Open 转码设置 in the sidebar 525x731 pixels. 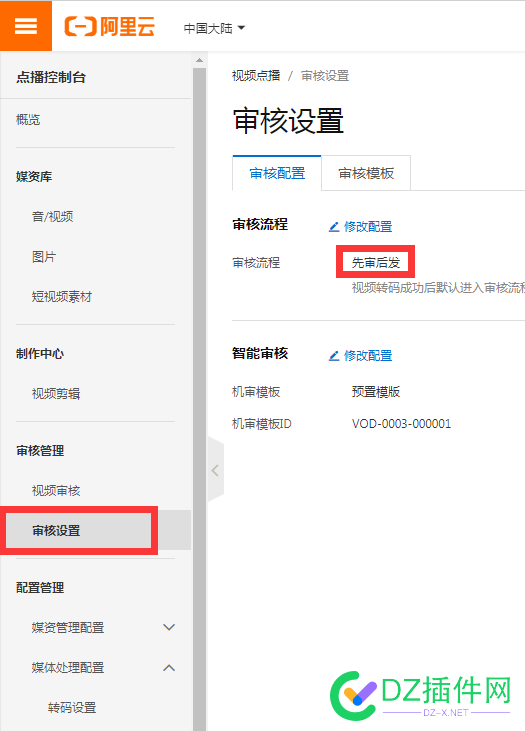coord(72,708)
